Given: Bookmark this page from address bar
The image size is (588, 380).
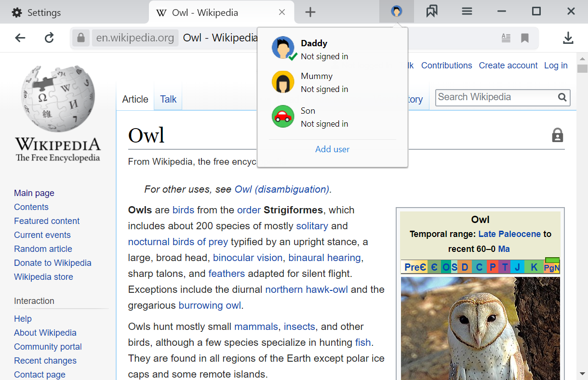Looking at the screenshot, I should (525, 38).
